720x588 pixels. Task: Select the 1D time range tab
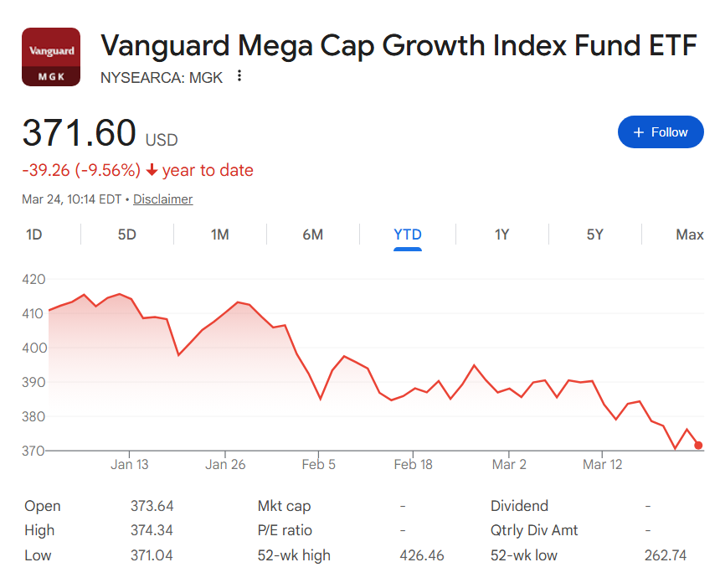tap(34, 235)
